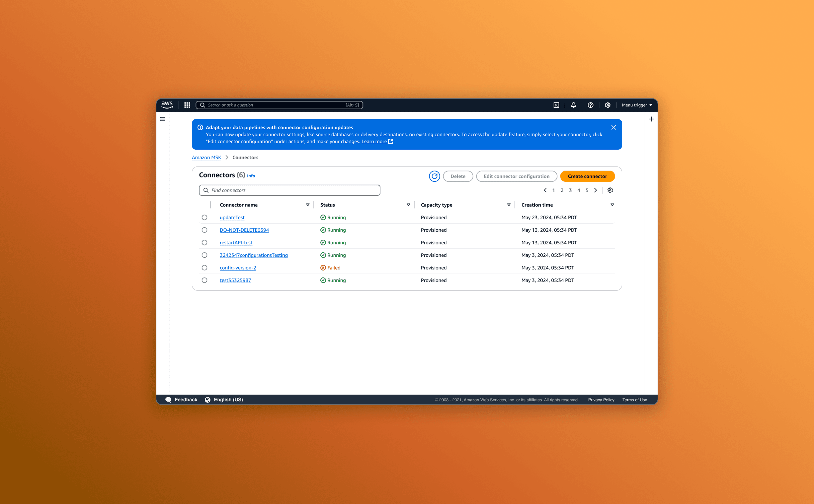Image resolution: width=814 pixels, height=504 pixels.
Task: Open the help question mark icon
Action: tap(590, 105)
